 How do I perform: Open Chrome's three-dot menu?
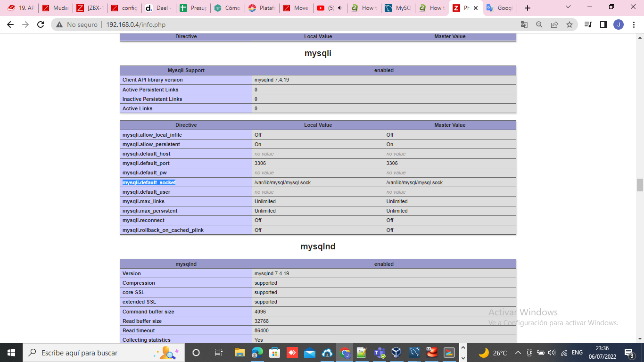pyautogui.click(x=633, y=25)
